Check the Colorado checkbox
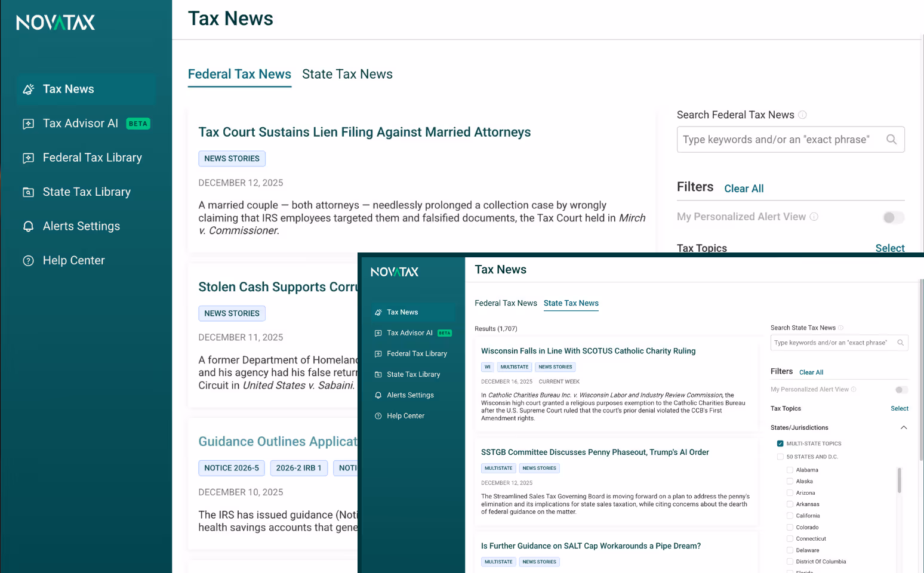Image resolution: width=924 pixels, height=573 pixels. click(790, 527)
